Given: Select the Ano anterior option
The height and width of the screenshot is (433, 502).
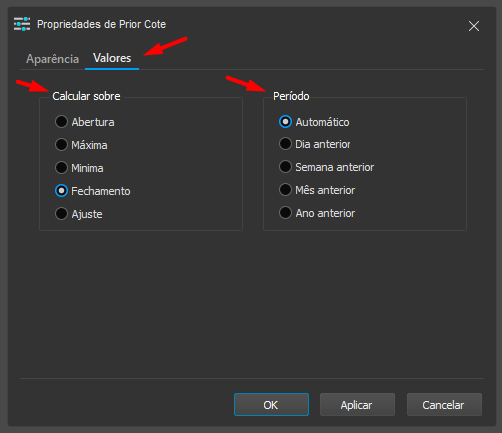Looking at the screenshot, I should click(x=317, y=213).
